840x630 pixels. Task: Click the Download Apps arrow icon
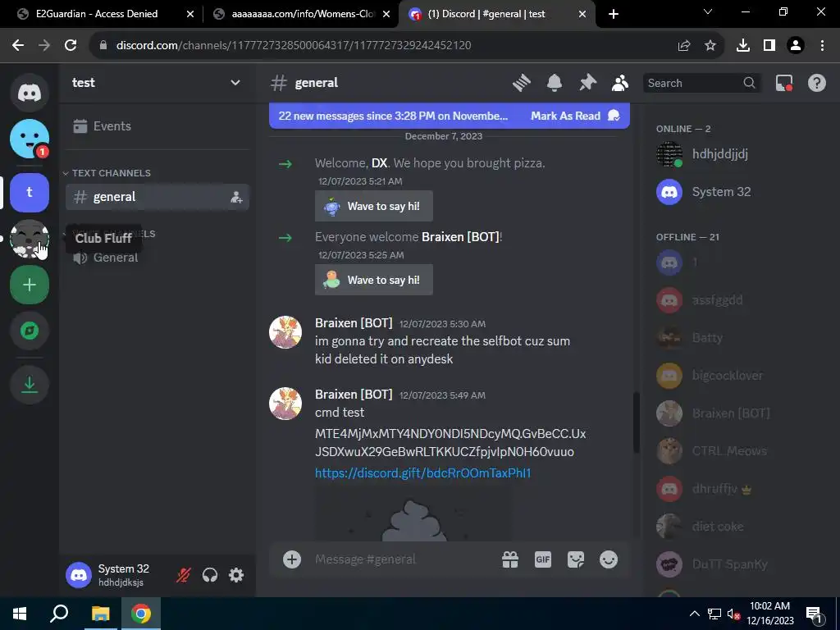click(x=30, y=384)
